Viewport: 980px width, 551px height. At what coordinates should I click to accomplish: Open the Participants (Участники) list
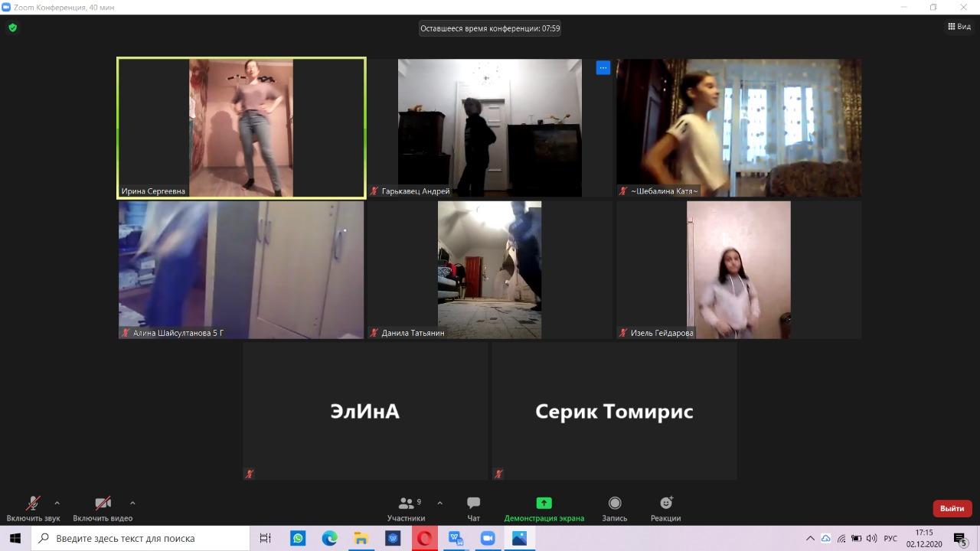(407, 508)
